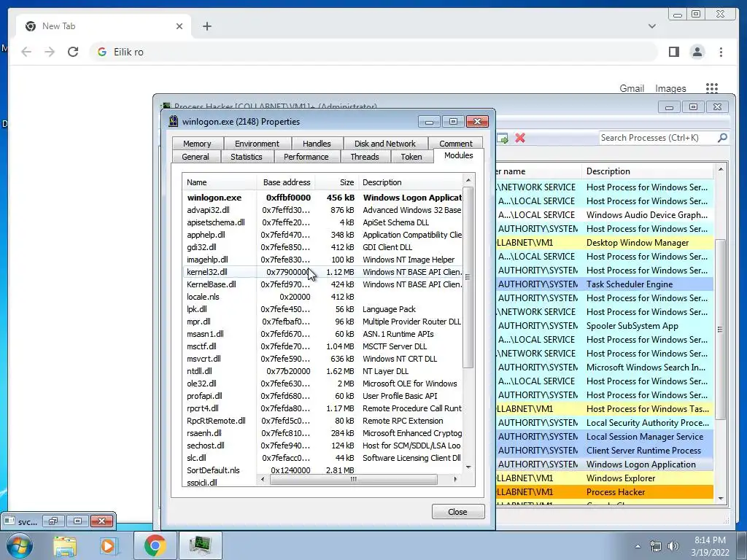Switch to the Token tab

(411, 157)
